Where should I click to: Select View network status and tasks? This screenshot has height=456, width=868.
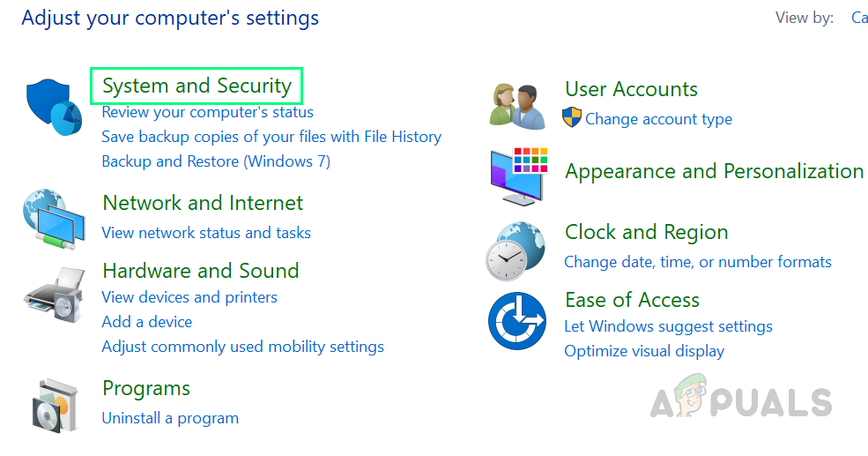tap(206, 233)
